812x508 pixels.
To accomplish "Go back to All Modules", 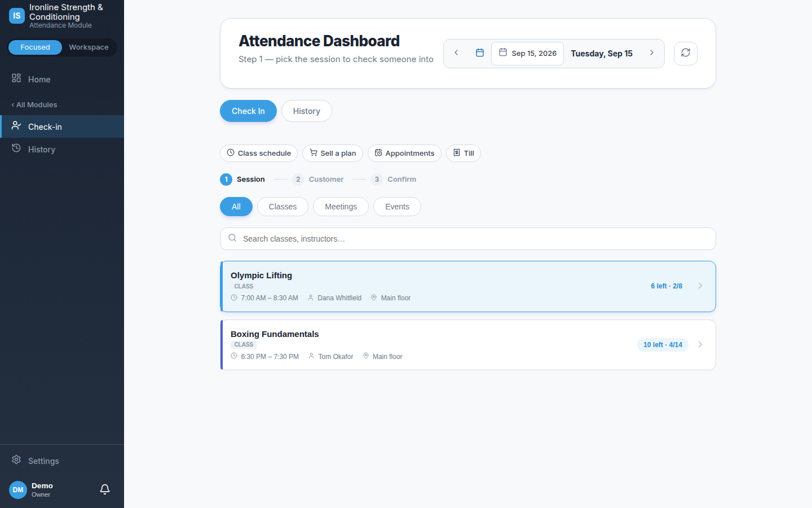I will (34, 105).
